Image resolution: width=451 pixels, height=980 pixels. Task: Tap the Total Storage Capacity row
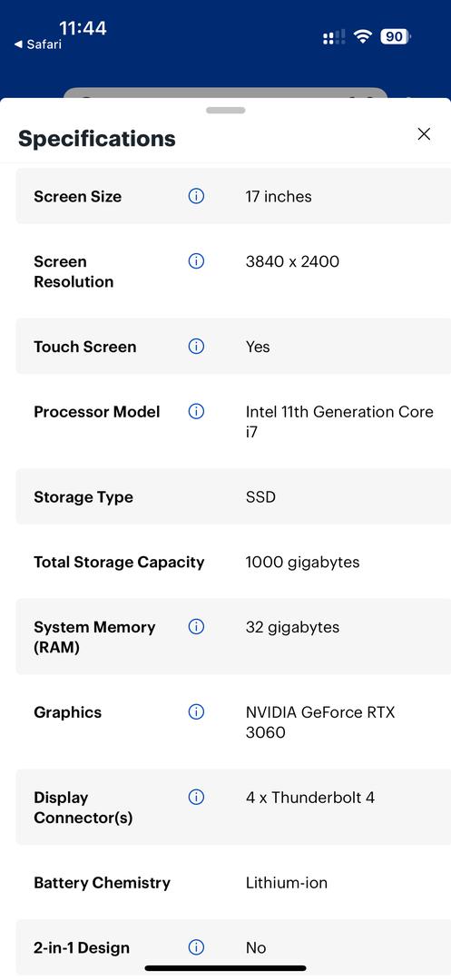233,562
